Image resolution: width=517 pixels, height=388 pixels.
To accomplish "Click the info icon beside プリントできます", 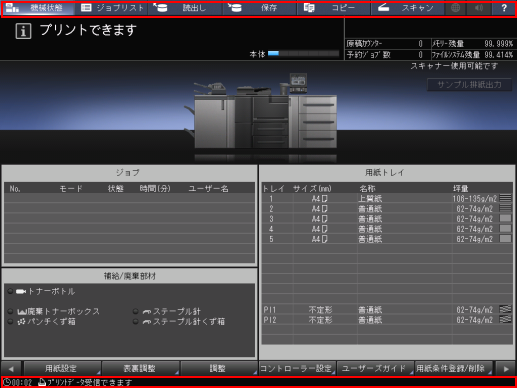I will (x=23, y=31).
